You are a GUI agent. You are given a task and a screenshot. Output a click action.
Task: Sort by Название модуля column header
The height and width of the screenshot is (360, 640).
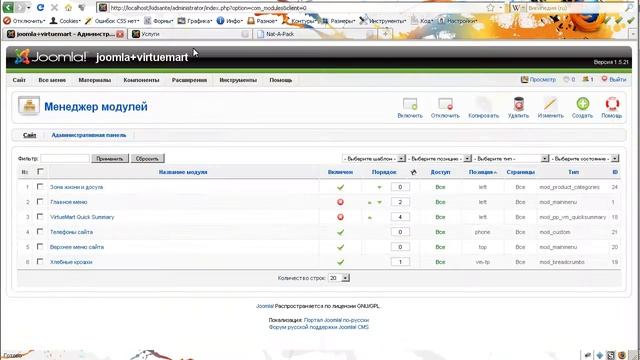click(x=183, y=172)
